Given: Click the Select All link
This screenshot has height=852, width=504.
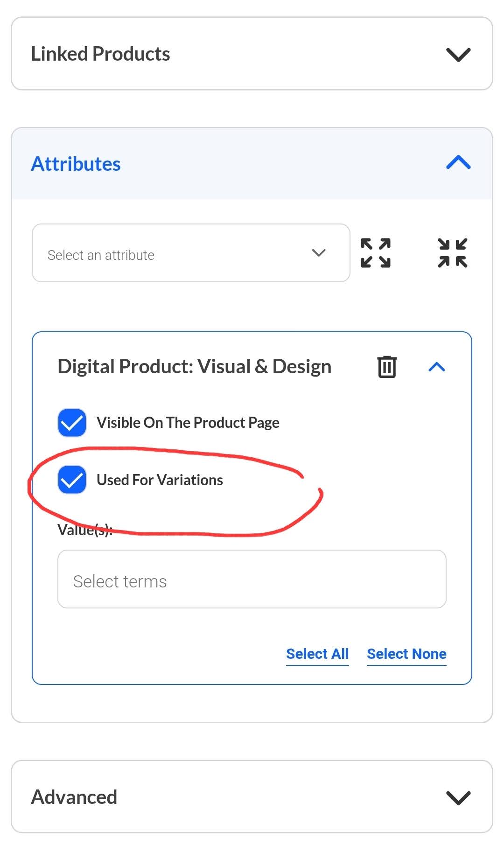Looking at the screenshot, I should [x=317, y=654].
